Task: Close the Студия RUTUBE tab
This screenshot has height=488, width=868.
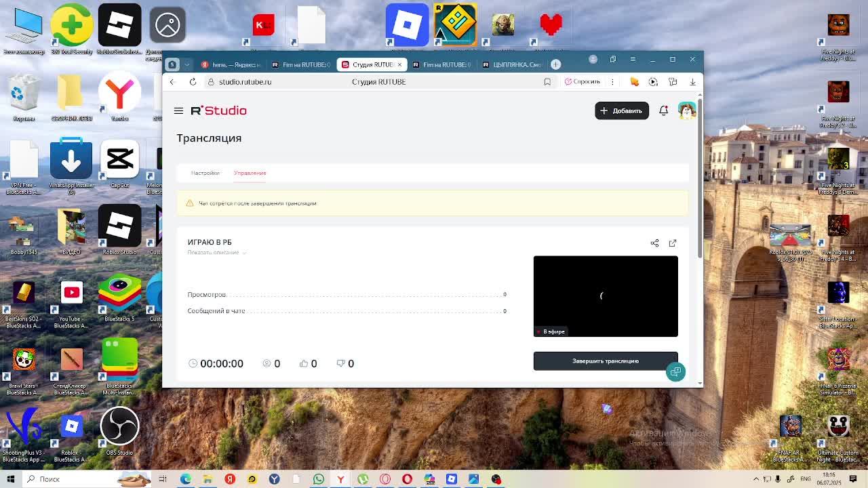Action: click(x=399, y=64)
